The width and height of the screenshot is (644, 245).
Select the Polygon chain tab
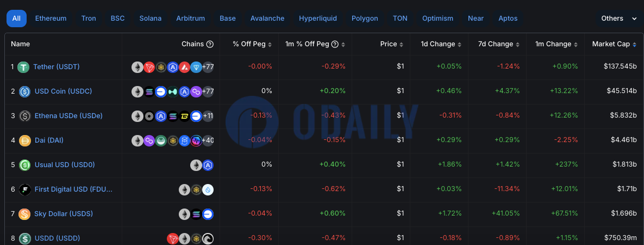pos(365,19)
